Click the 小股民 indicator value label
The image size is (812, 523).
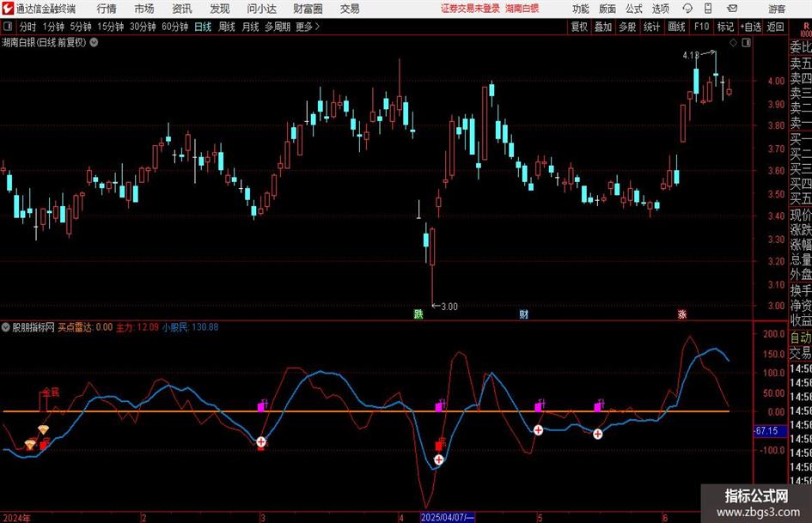190,327
